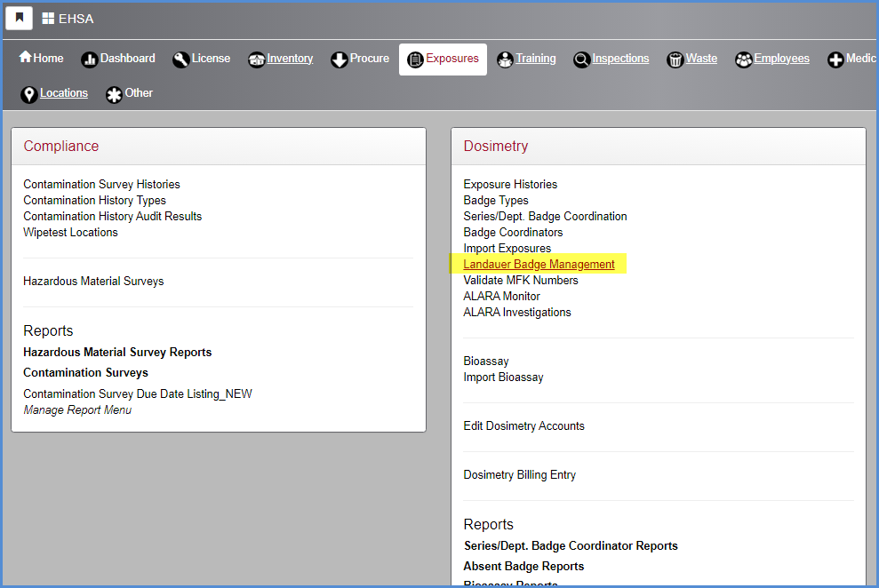Open ALARA Monitor
This screenshot has width=879, height=588.
pyautogui.click(x=501, y=297)
